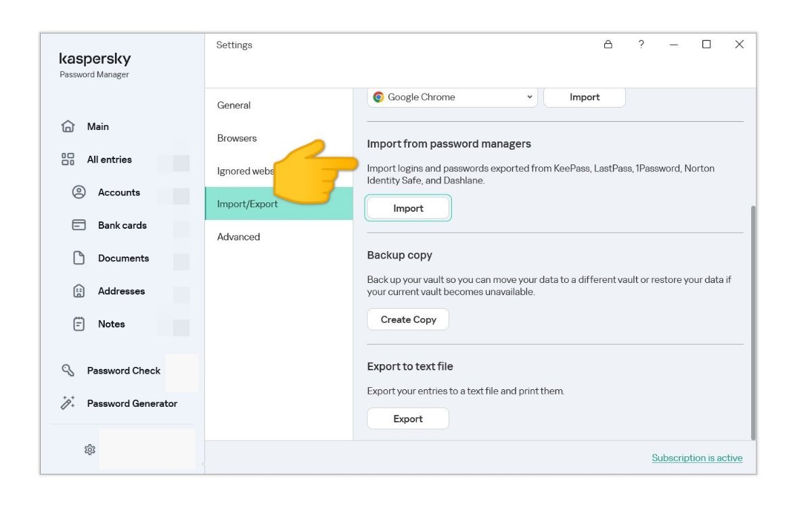This screenshot has width=812, height=505.
Task: Open help question mark icon
Action: coord(641,45)
